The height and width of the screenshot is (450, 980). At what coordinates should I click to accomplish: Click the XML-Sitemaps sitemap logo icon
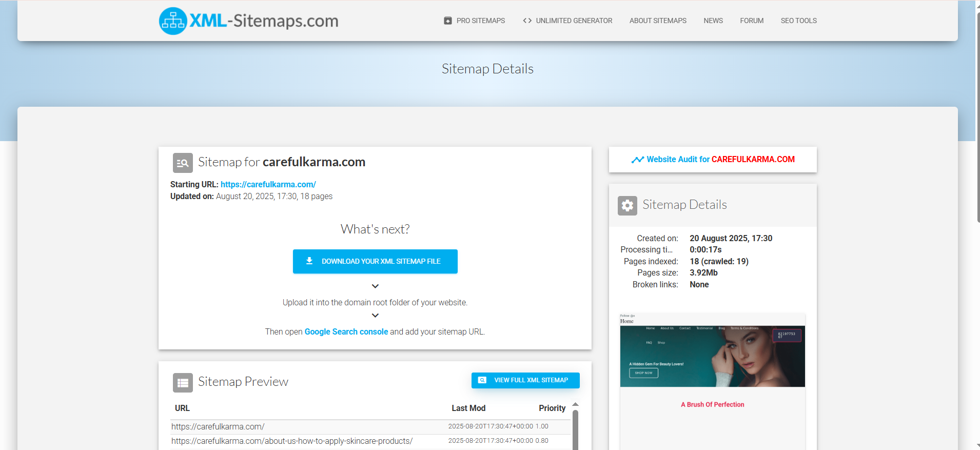pyautogui.click(x=173, y=21)
